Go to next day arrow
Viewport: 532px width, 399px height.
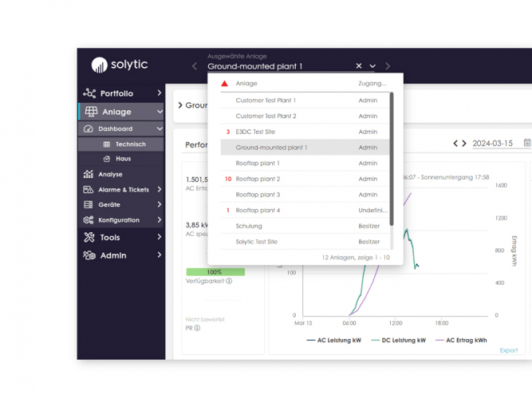click(x=463, y=144)
